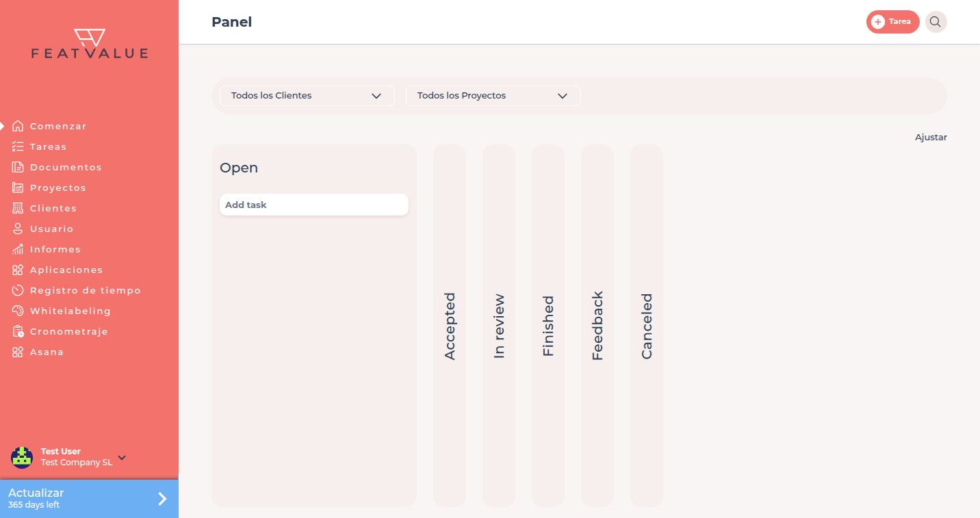Click the Registro de tiempo clock icon
Screen dimensions: 980x518
click(x=18, y=290)
